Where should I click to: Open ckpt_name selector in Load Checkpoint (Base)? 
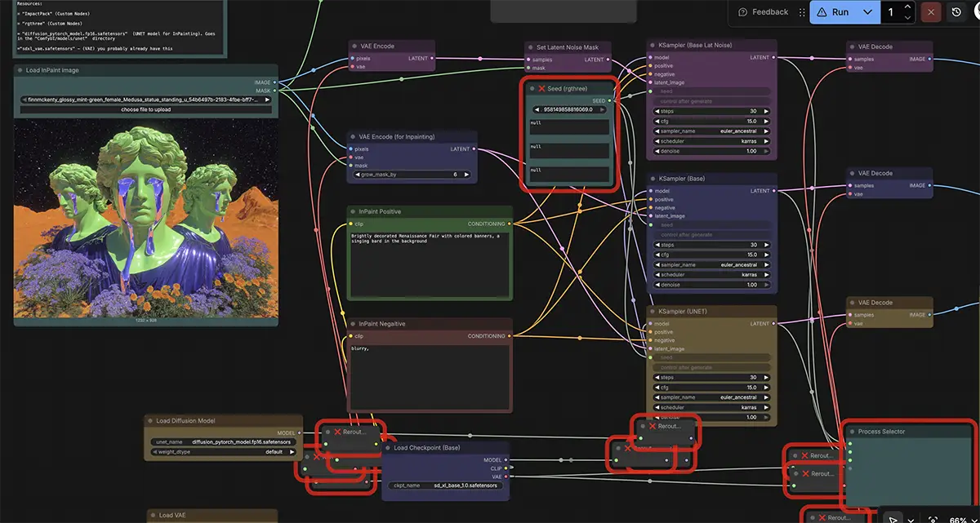coord(447,485)
